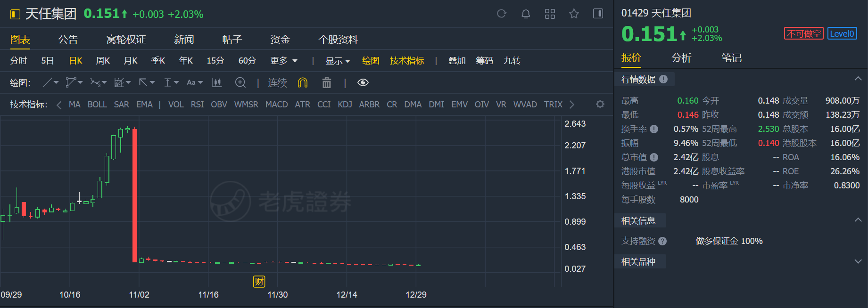Select the trend measure chart tool
868x308 pixels.
119,83
